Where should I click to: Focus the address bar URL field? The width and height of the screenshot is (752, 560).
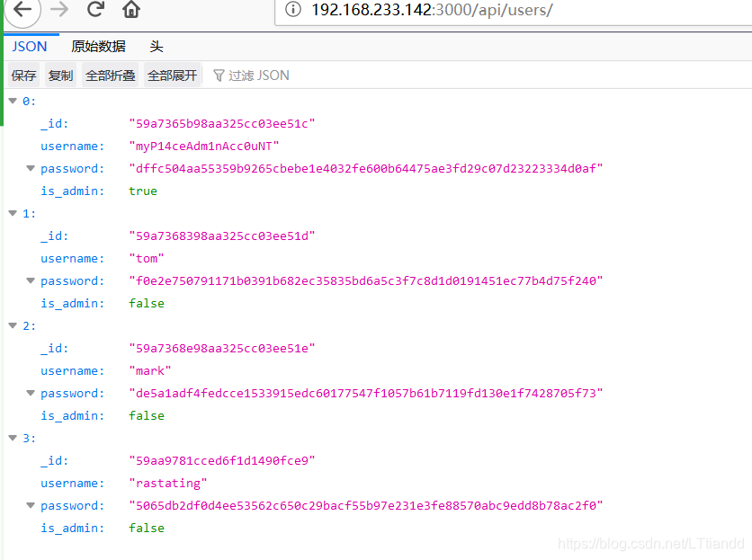coord(513,11)
